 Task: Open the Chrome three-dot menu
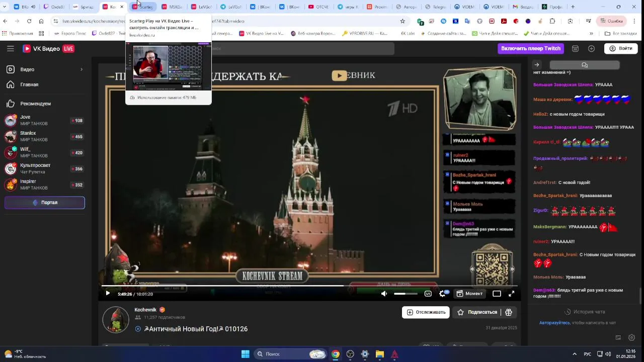(x=634, y=21)
